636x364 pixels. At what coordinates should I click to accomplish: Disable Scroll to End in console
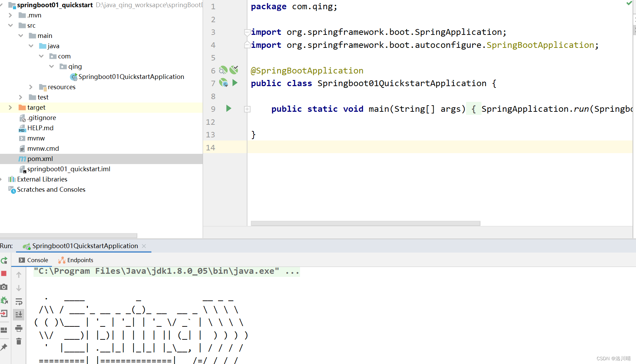[19, 314]
